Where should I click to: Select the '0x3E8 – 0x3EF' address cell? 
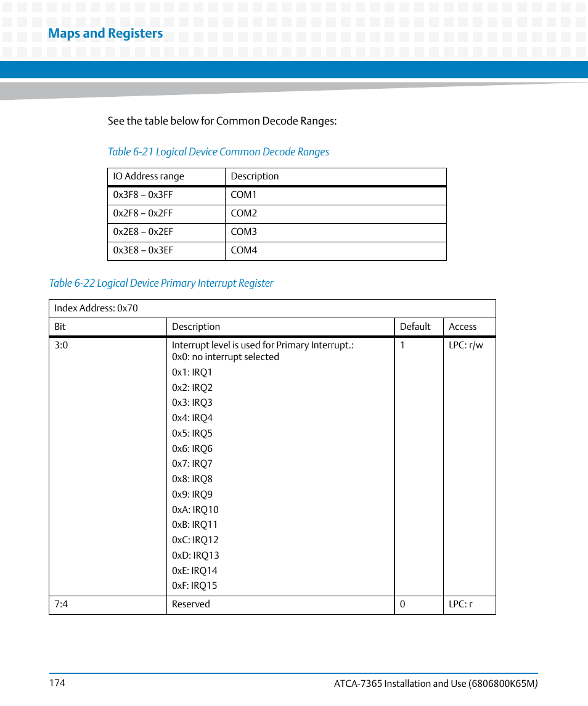click(166, 251)
